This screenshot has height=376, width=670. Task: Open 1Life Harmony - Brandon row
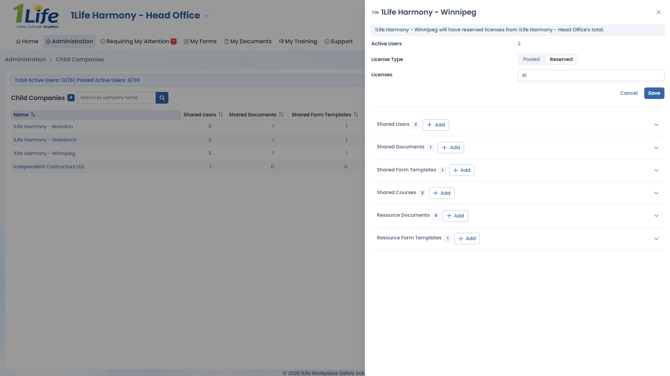pyautogui.click(x=43, y=126)
